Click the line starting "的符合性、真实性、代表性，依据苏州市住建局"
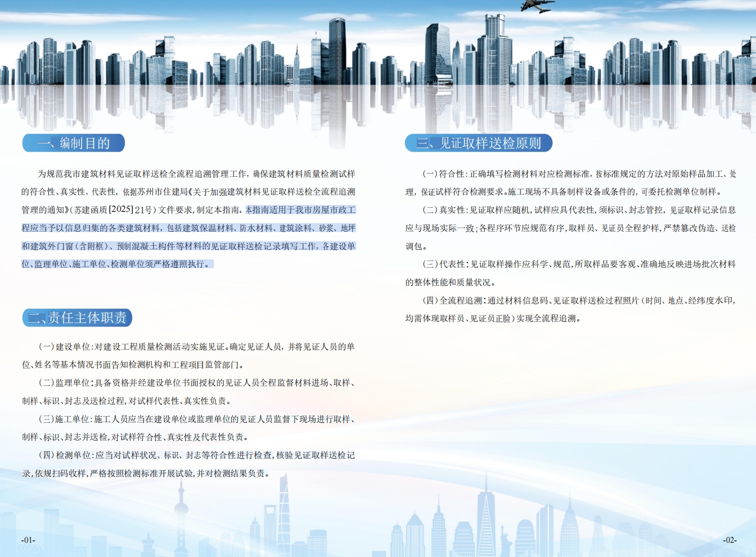Screen dimensions: 756x557 189,192
